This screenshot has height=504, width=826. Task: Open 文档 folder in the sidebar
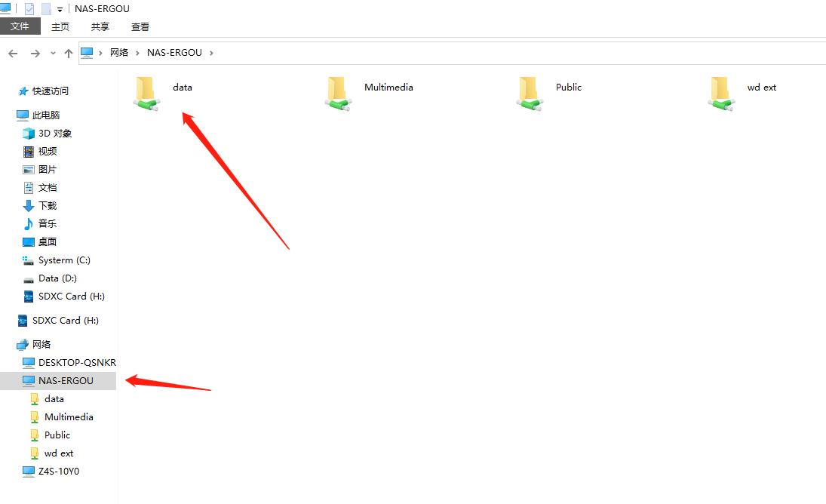[48, 187]
